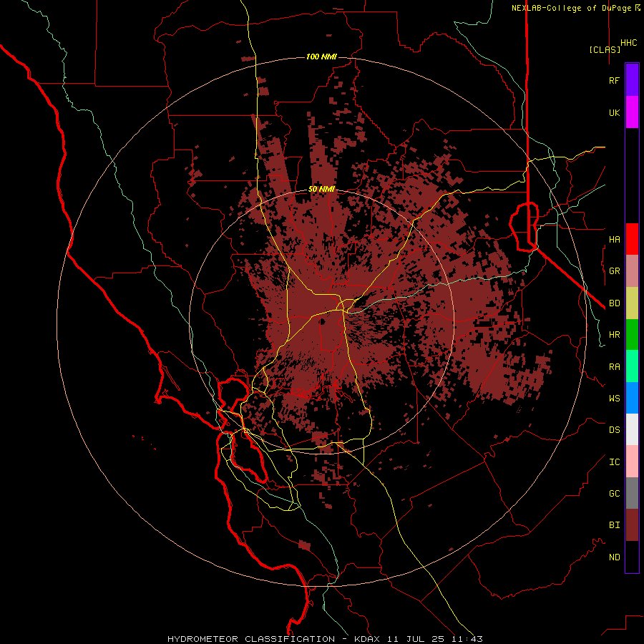Click the IC legend label

pos(614,462)
